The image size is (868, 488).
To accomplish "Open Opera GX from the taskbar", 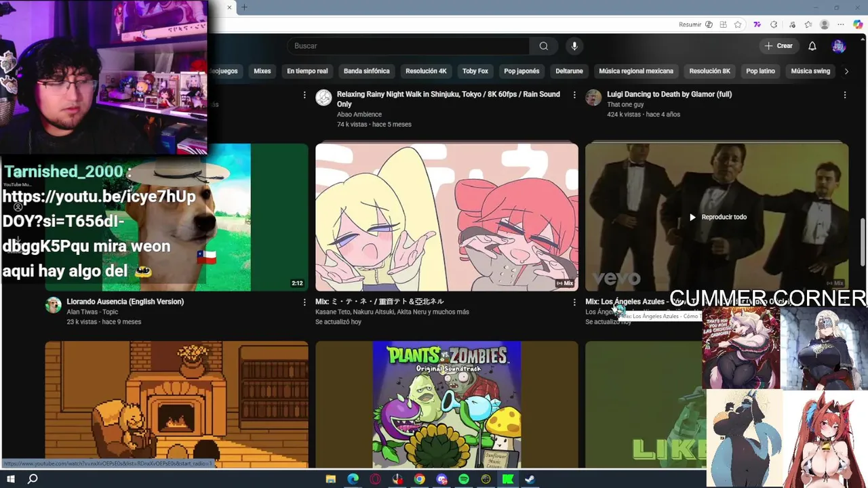I will pos(376,479).
